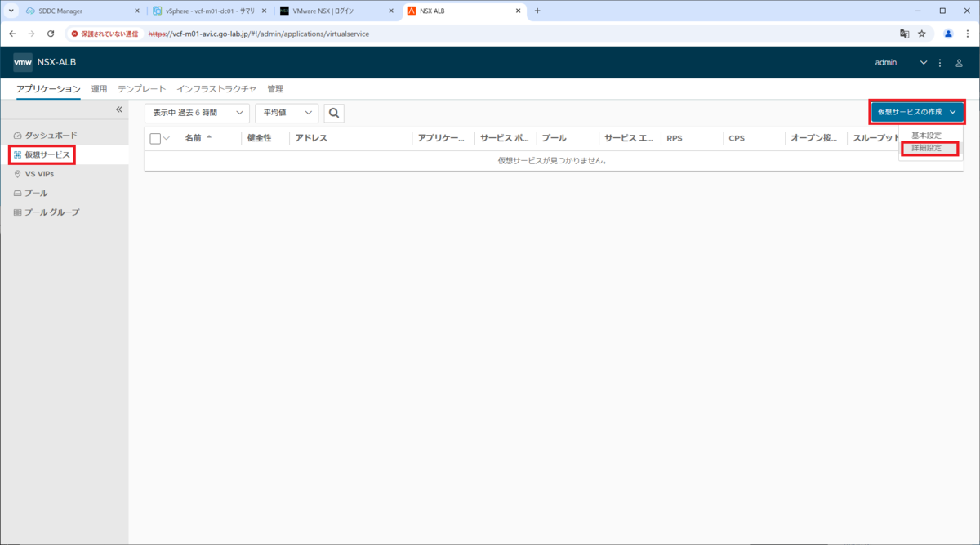
Task: Sort by the Name (名前) column header
Action: pos(194,138)
